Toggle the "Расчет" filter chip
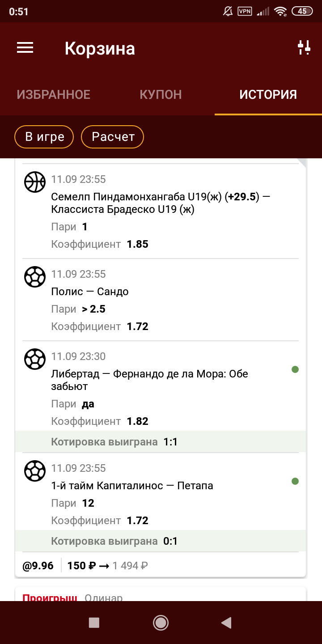The image size is (322, 644). pyautogui.click(x=113, y=137)
